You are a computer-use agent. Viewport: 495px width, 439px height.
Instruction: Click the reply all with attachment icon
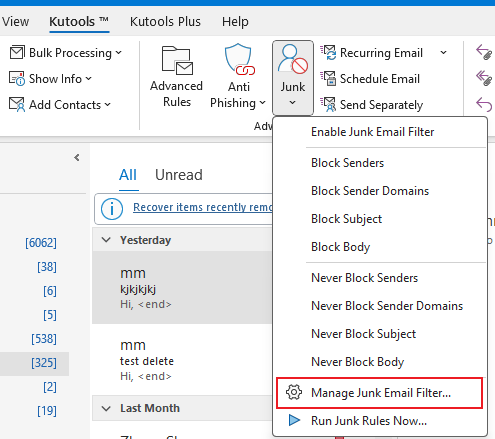click(484, 78)
